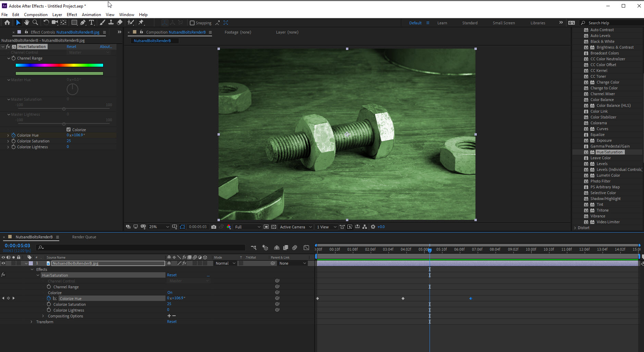The height and width of the screenshot is (352, 644).
Task: Select the Roto Brush tool
Action: coord(131,23)
